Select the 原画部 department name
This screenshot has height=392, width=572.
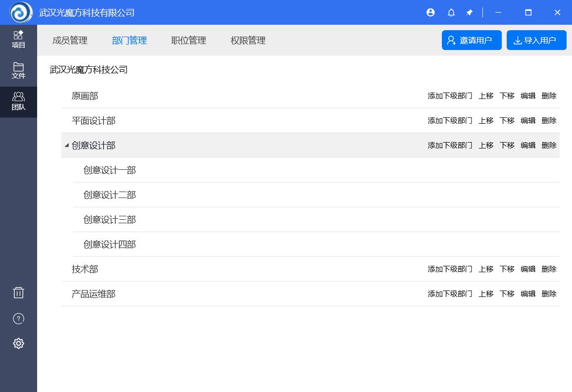85,96
